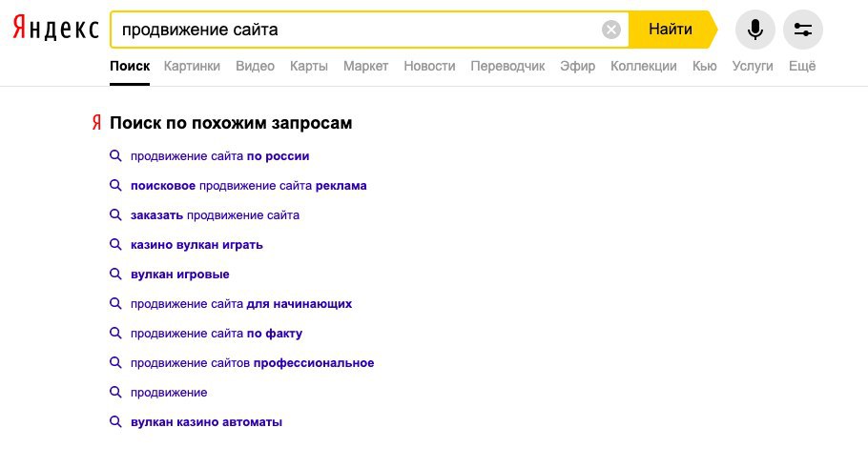The image size is (868, 468).
Task: Activate voice search microphone icon
Action: (x=755, y=30)
